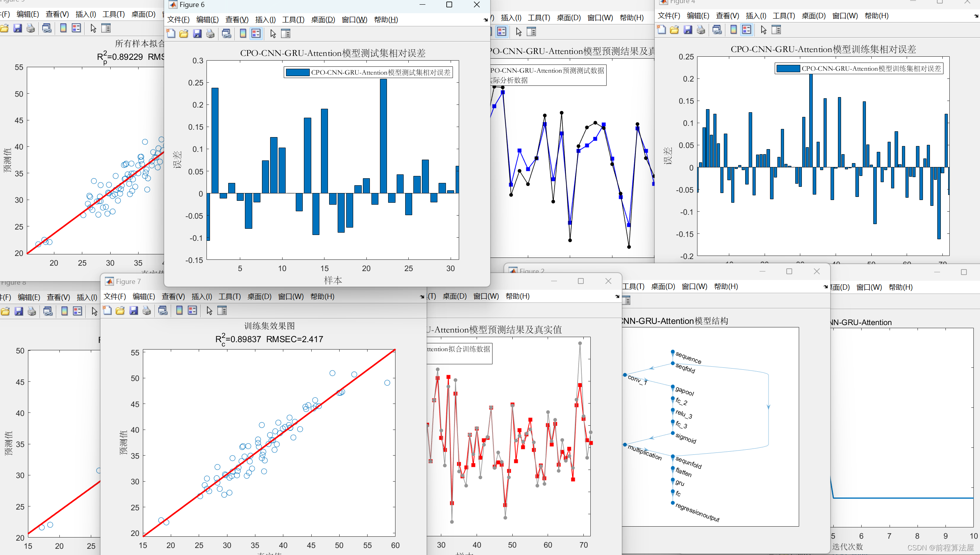
Task: Click dock arrow at right of Figure 7 menu bar
Action: 422,297
